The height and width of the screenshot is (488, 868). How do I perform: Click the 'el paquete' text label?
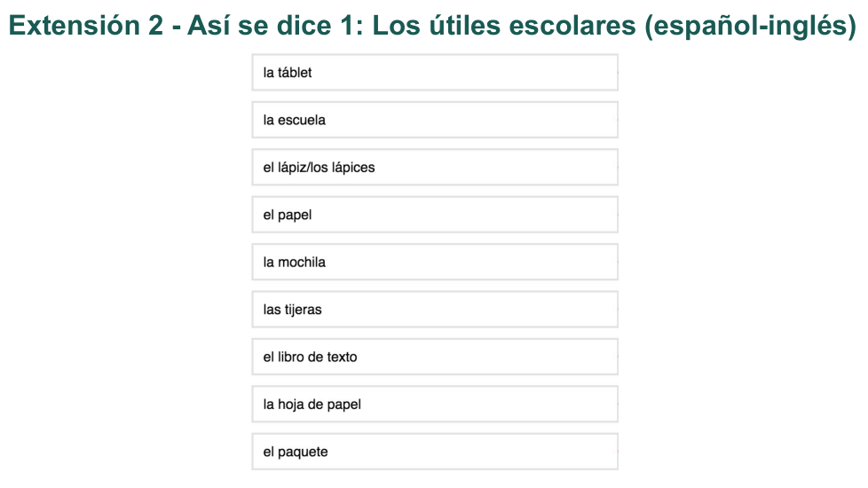click(296, 452)
